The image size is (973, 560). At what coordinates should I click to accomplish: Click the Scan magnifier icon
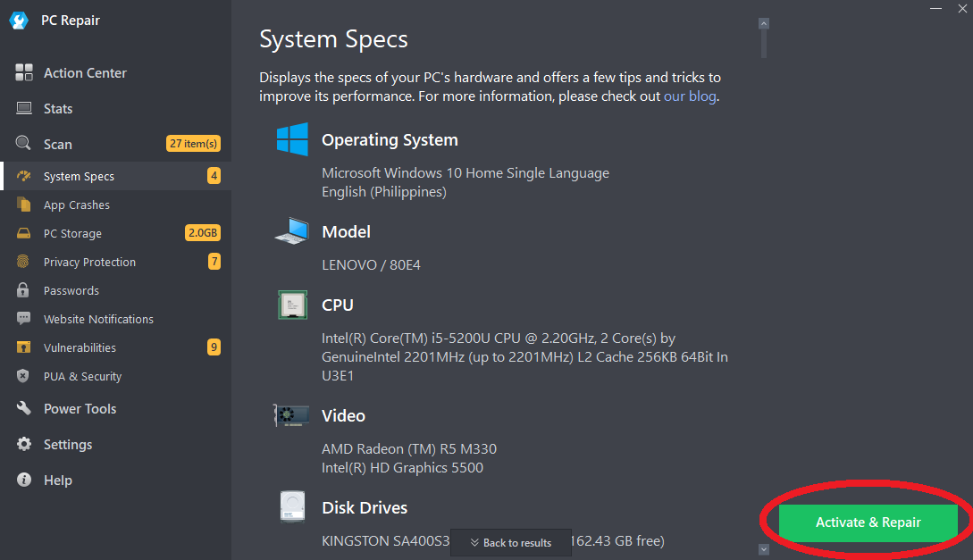(23, 143)
